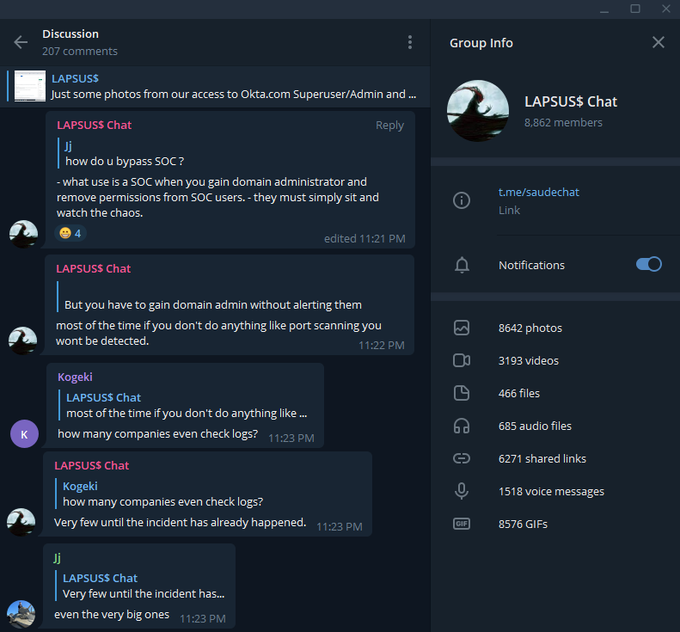680x632 pixels.
Task: Click LAPSUS$ Chat avatar beside 'Very few until' message
Action: pyautogui.click(x=21, y=522)
